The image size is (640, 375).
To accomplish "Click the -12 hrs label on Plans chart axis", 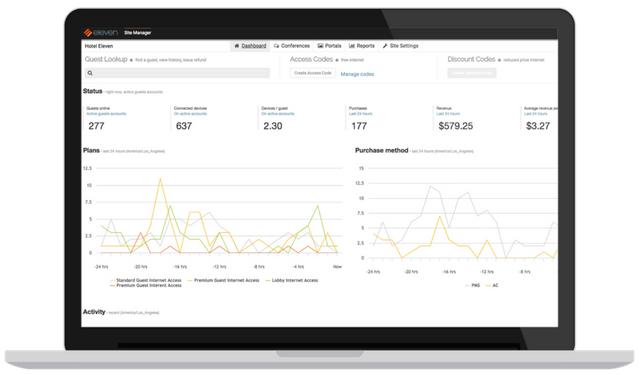I will tap(219, 267).
